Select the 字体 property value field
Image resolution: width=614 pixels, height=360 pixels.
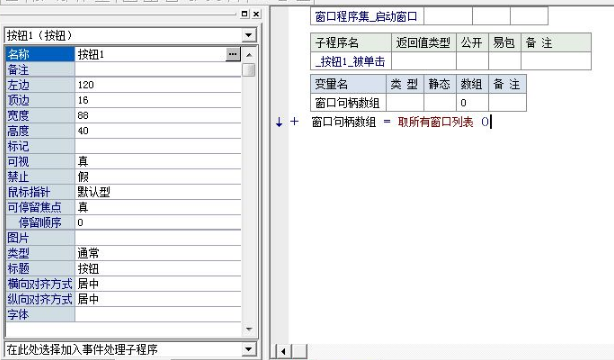pos(158,314)
